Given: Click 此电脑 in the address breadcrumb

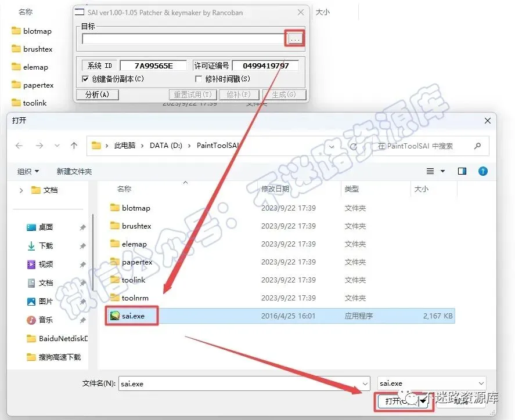Looking at the screenshot, I should (x=124, y=146).
